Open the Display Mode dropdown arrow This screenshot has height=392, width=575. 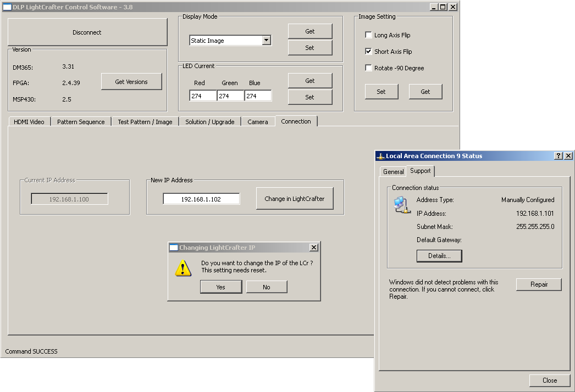click(x=267, y=40)
